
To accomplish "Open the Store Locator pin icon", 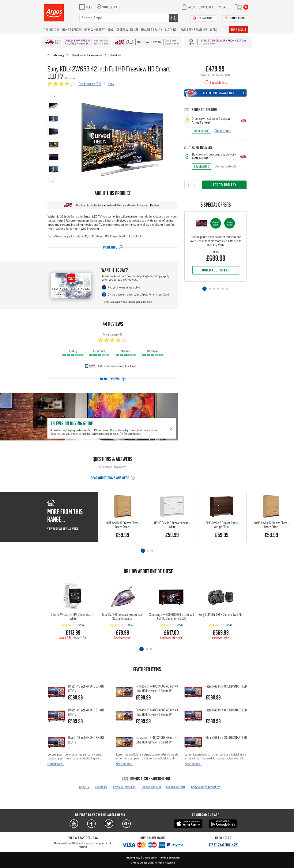I will (x=99, y=7).
